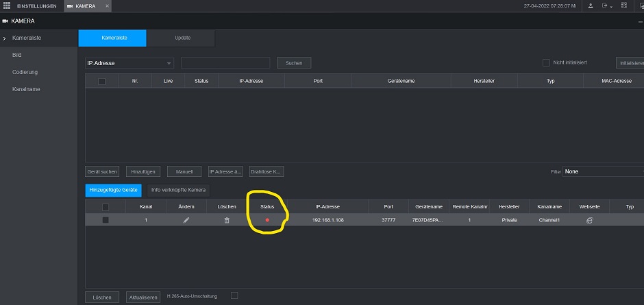The image size is (644, 305).
Task: Check the checkbox for channel 1 row
Action: coord(105,220)
